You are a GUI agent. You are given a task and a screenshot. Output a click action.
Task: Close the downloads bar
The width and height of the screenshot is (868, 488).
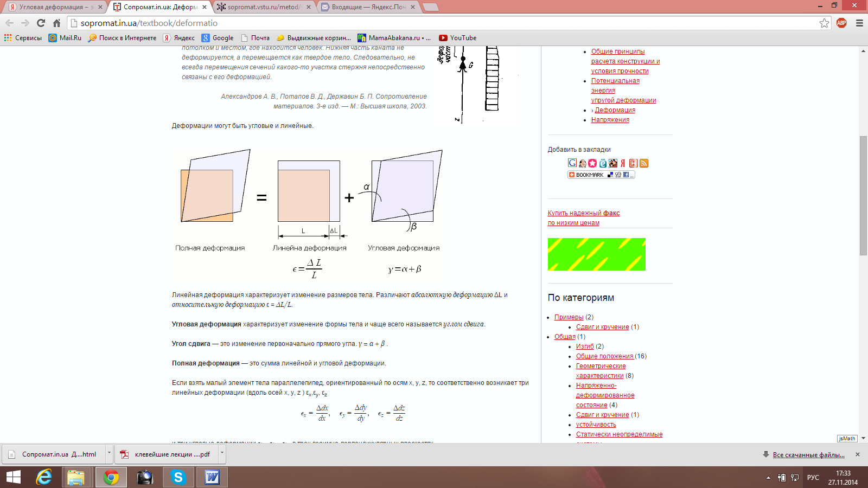[x=858, y=454]
